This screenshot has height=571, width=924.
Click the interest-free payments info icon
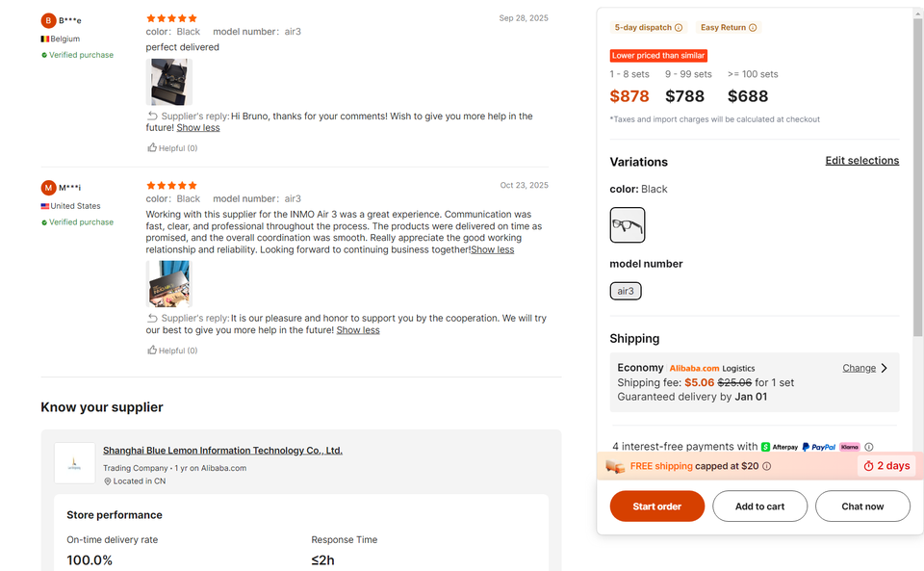click(869, 447)
